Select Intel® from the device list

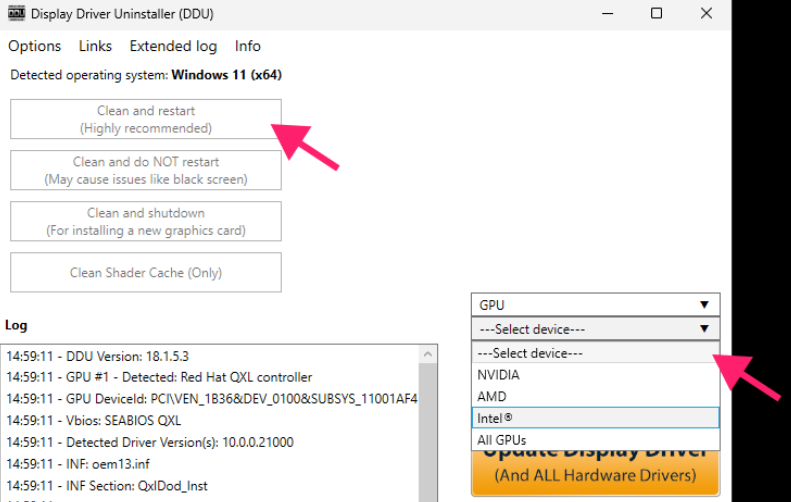(595, 418)
